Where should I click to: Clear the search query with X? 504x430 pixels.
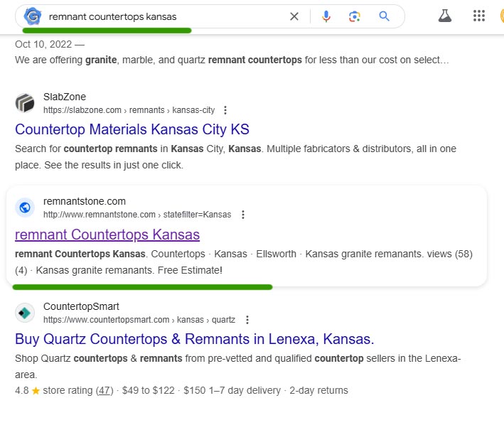(294, 16)
